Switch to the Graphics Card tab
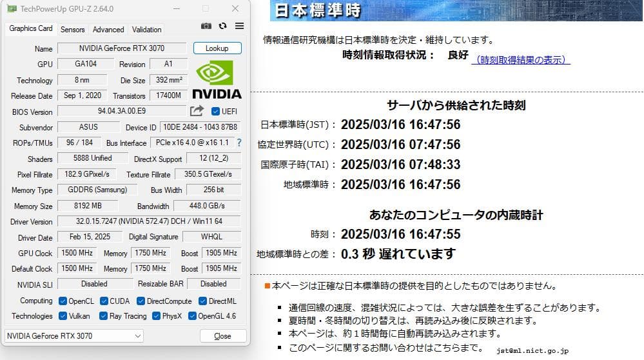The image size is (644, 360). [31, 28]
